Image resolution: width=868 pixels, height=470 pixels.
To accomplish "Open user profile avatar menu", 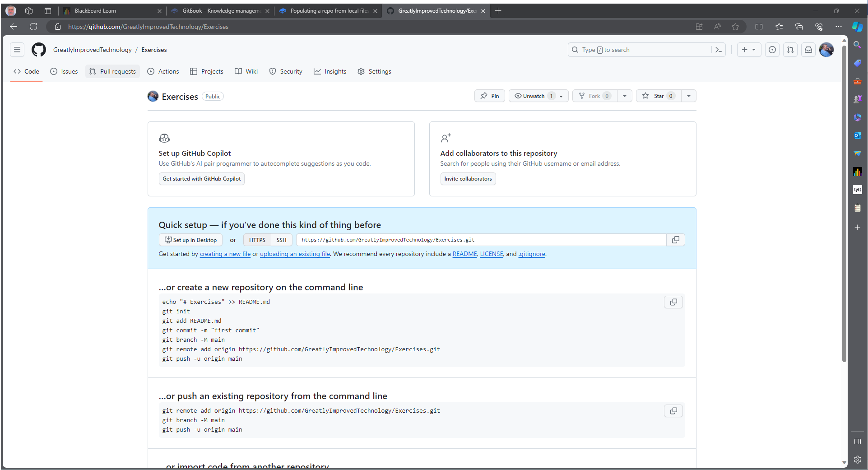I will [826, 50].
